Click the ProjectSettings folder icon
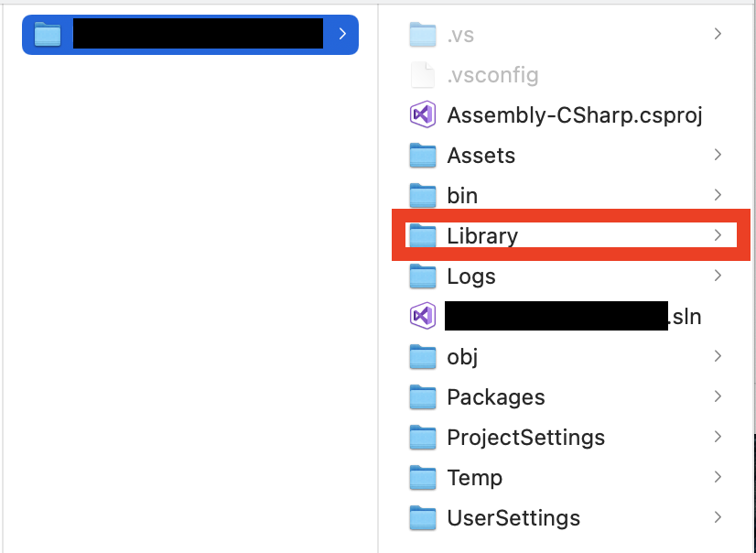Viewport: 756px width, 553px height. pyautogui.click(x=422, y=438)
